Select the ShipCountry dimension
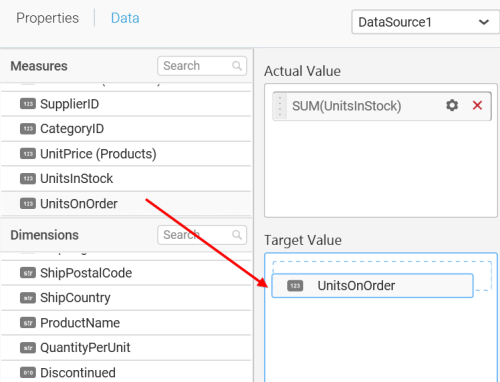500x382 pixels. [126, 298]
